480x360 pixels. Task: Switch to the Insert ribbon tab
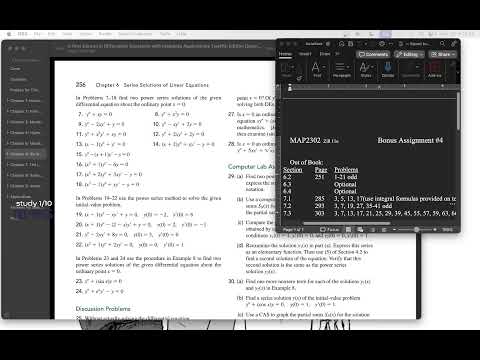[305, 54]
